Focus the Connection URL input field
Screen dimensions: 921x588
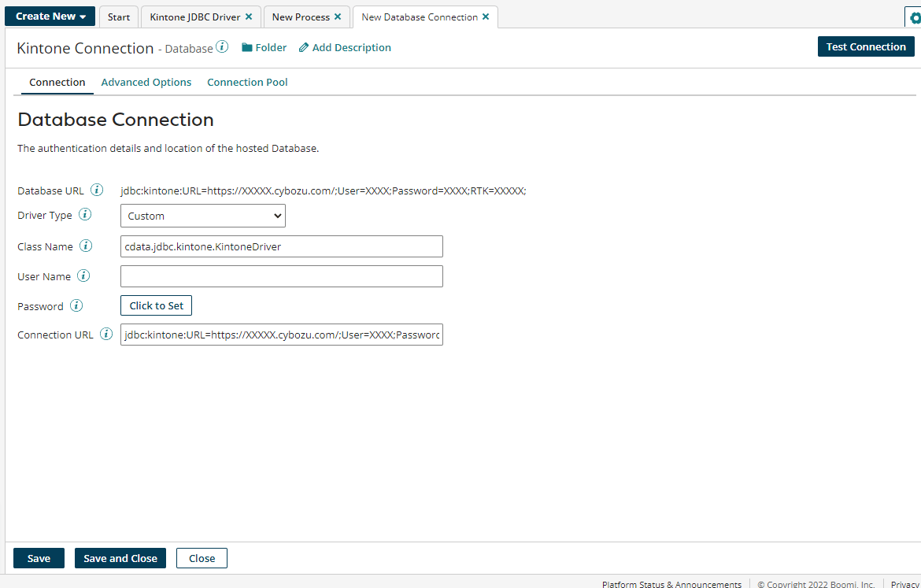[x=281, y=335]
